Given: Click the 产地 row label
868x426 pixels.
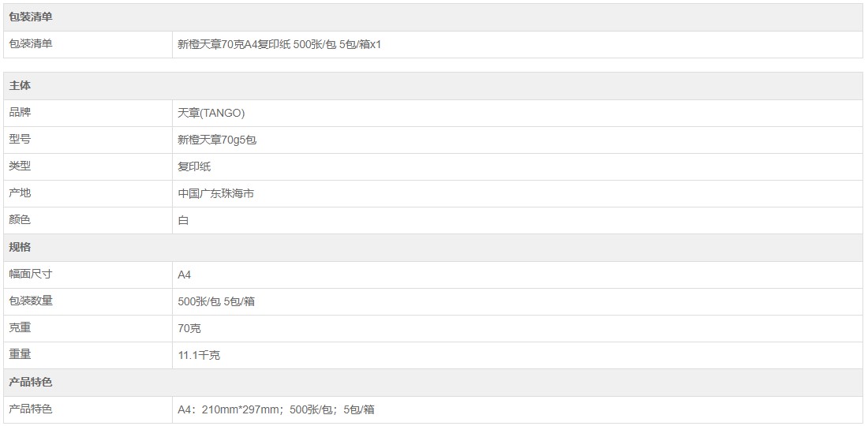Looking at the screenshot, I should (20, 193).
